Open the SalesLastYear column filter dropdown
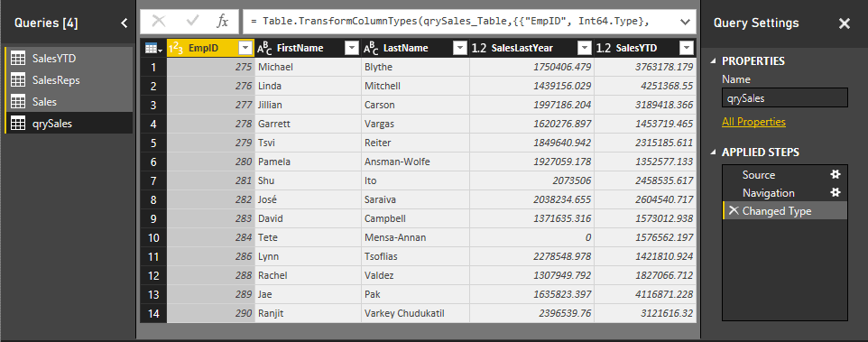The width and height of the screenshot is (868, 342). pos(585,49)
